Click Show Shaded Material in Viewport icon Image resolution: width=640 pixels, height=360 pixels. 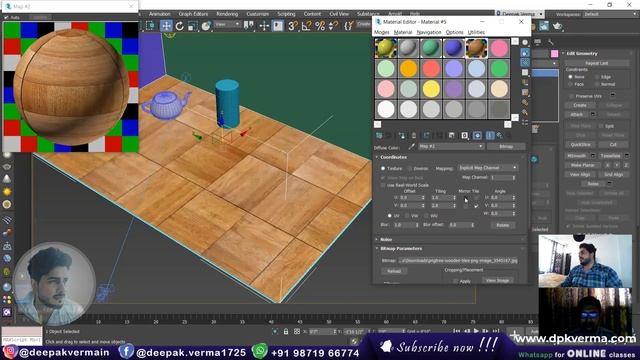477,136
